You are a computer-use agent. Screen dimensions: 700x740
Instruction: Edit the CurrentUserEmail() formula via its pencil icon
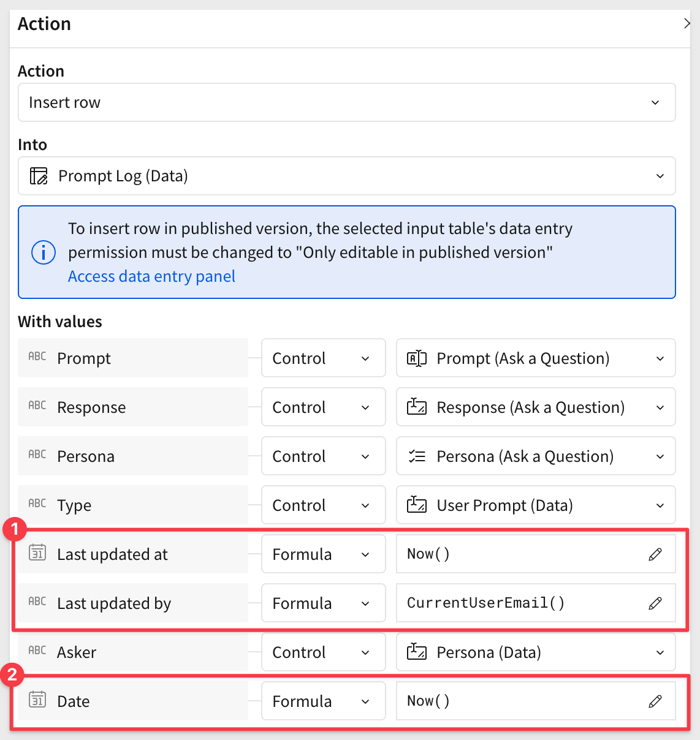coord(655,603)
